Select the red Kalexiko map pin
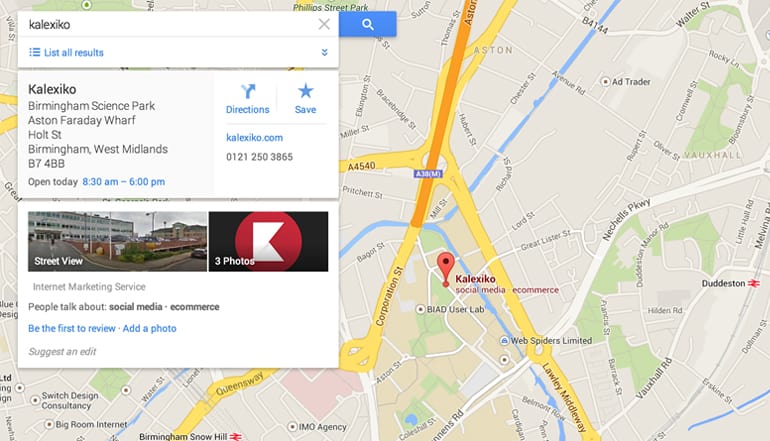The width and height of the screenshot is (770, 441). [x=445, y=269]
